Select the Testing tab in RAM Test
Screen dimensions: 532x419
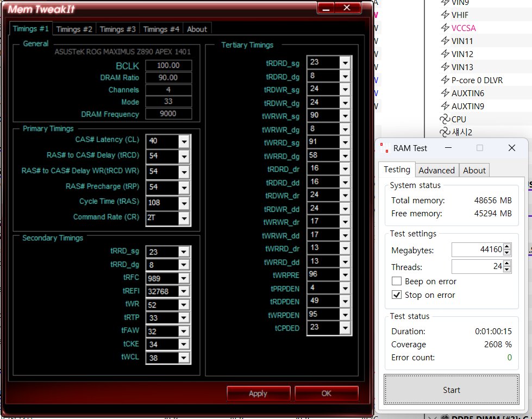click(397, 170)
